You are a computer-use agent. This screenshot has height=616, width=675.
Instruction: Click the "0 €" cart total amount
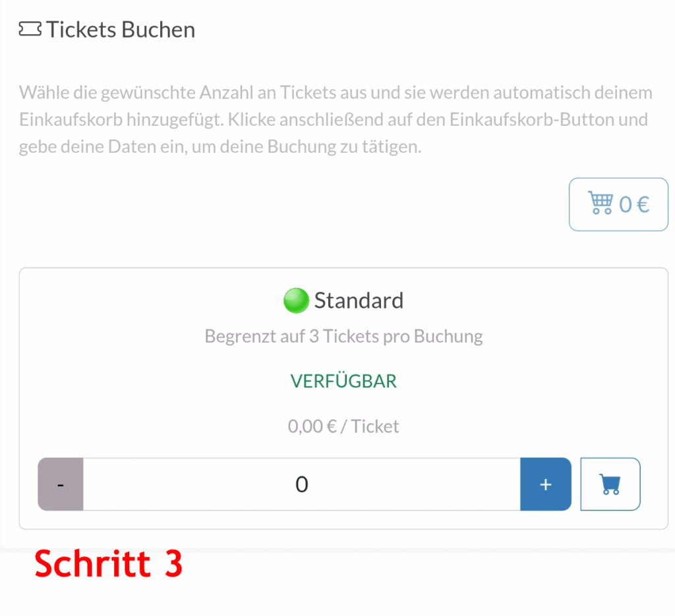634,204
